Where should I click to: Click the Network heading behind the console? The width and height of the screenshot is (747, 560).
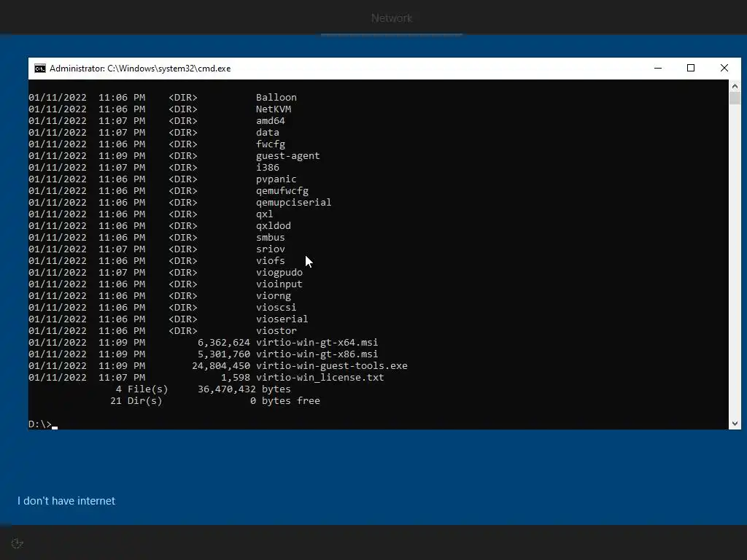[392, 18]
